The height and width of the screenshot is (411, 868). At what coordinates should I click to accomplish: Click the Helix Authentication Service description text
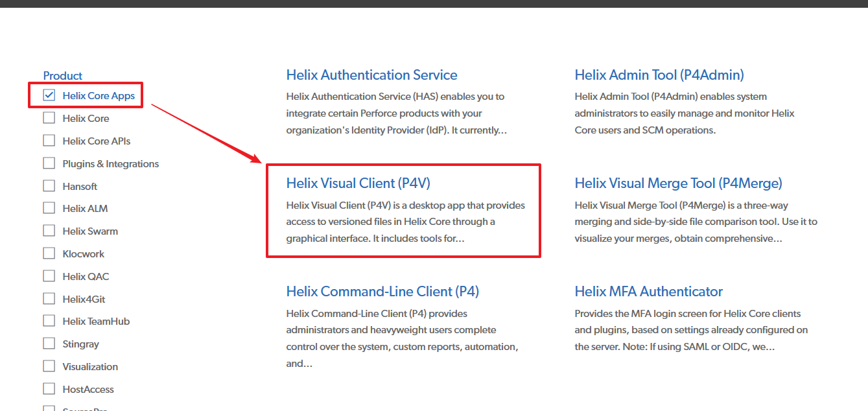[397, 113]
